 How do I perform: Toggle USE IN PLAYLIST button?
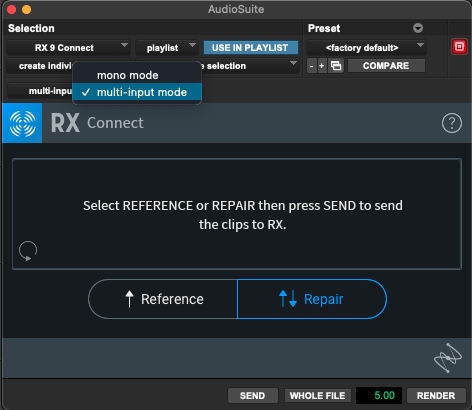coord(251,48)
